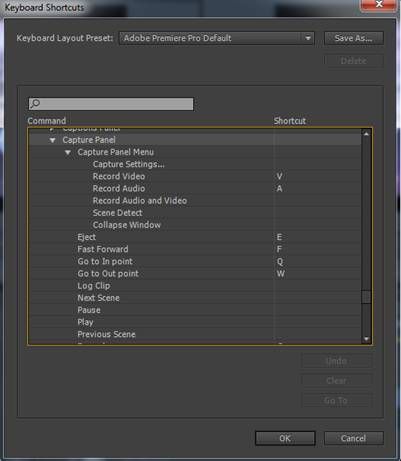Collapse the Capture Panel group

click(x=52, y=140)
